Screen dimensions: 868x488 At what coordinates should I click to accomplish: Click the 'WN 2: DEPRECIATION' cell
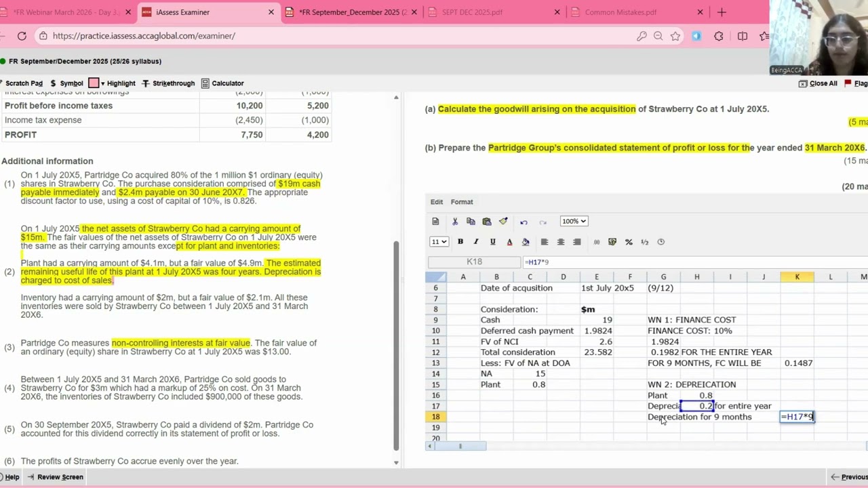click(x=692, y=385)
